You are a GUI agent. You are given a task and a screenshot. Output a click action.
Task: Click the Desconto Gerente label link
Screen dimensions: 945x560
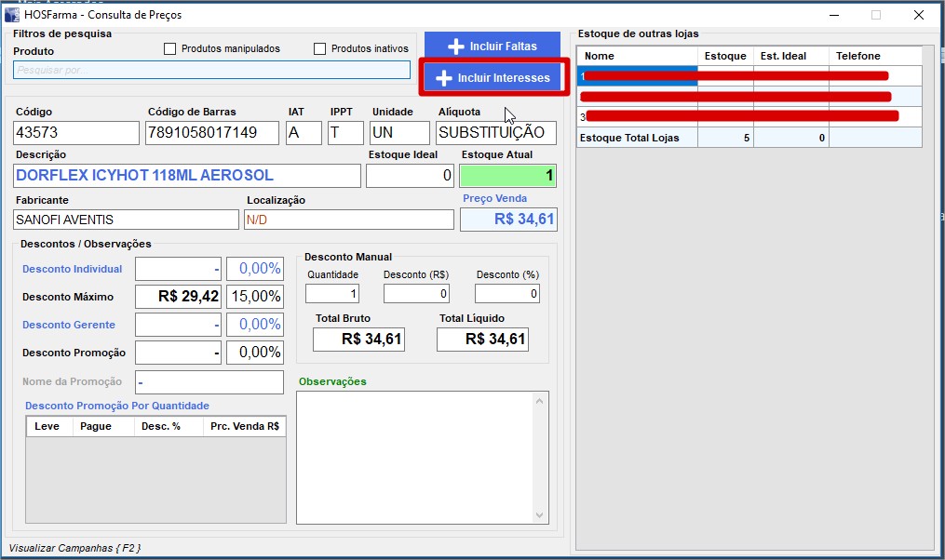[69, 325]
